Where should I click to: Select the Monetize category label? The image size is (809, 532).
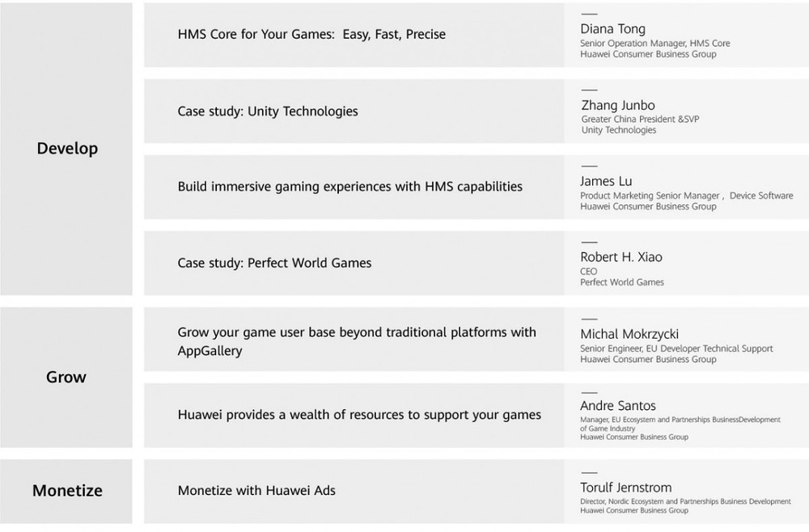(67, 491)
